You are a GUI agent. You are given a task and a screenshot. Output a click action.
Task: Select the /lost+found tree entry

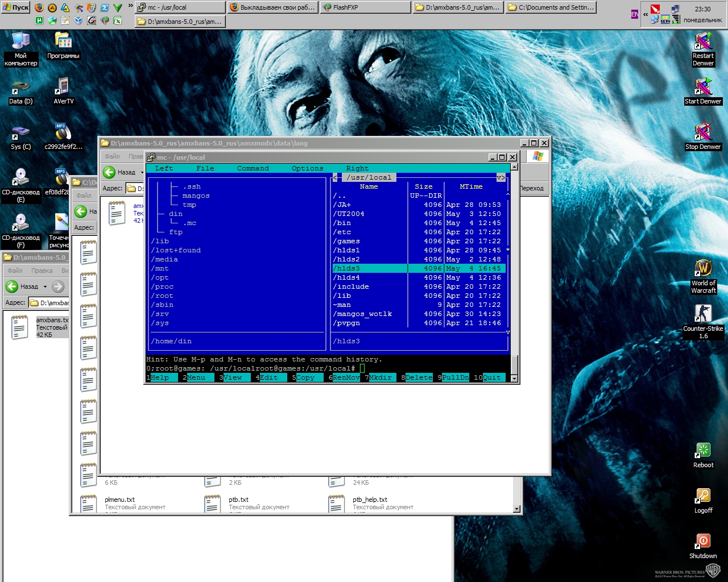pyautogui.click(x=176, y=250)
